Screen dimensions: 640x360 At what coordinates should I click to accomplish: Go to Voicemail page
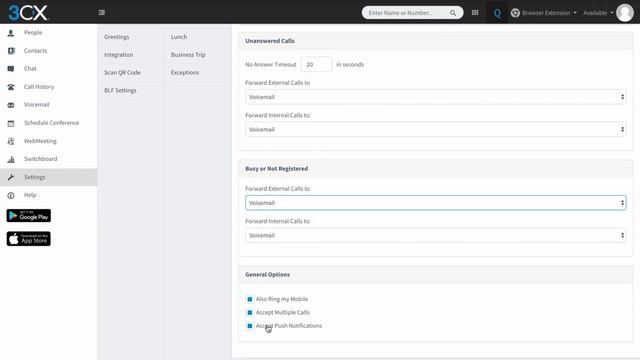click(36, 105)
